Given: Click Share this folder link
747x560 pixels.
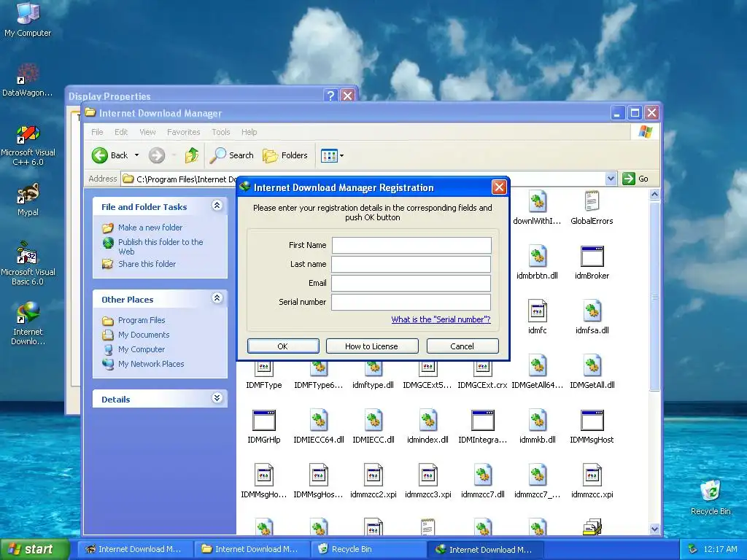Looking at the screenshot, I should click(147, 264).
